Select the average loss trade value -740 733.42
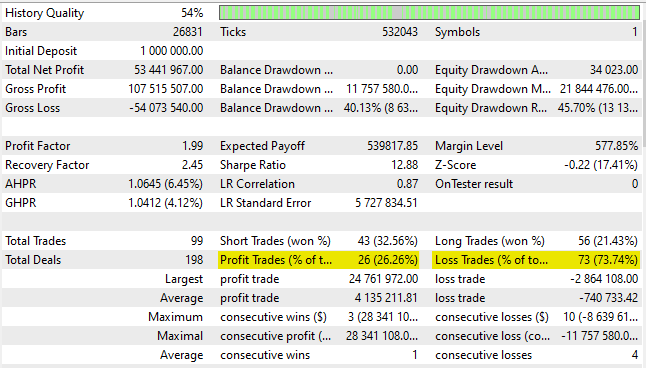The image size is (646, 368). click(609, 297)
